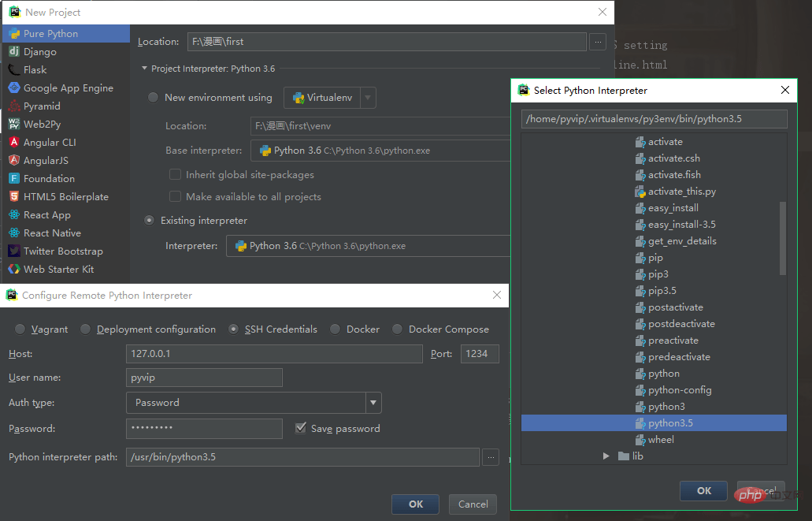Select Docker Compose radio option
Viewport: 812px width, 521px height.
[x=397, y=329]
